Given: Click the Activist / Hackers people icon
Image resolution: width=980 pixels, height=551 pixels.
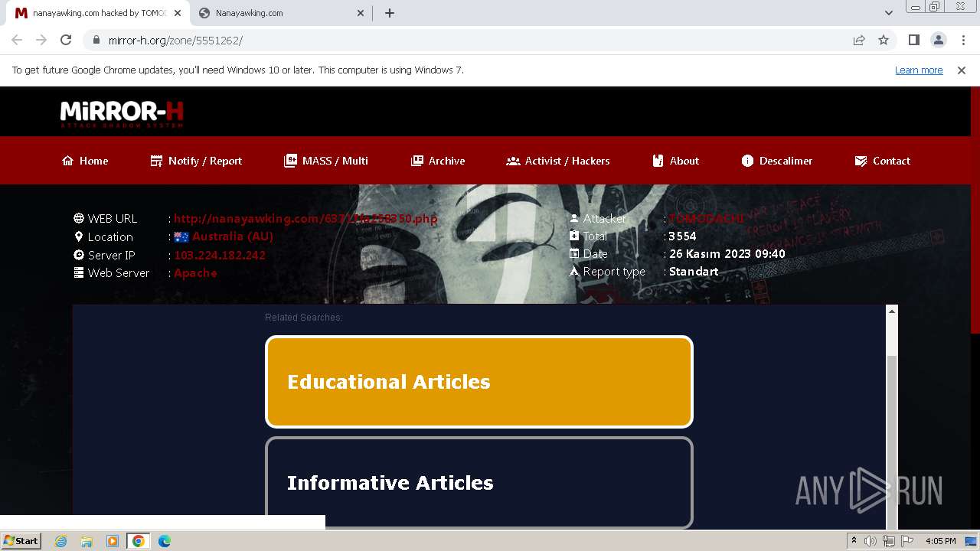Looking at the screenshot, I should 513,161.
